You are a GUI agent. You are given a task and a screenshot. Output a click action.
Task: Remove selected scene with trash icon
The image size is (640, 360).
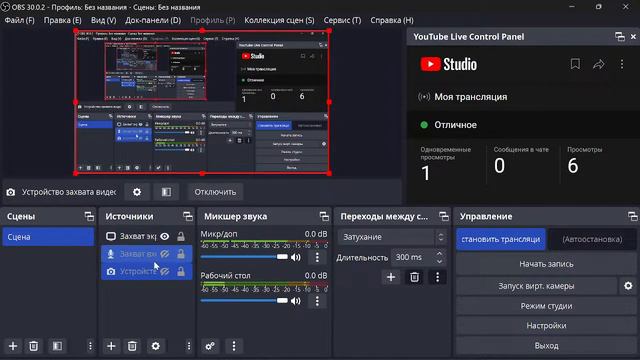pos(33,346)
